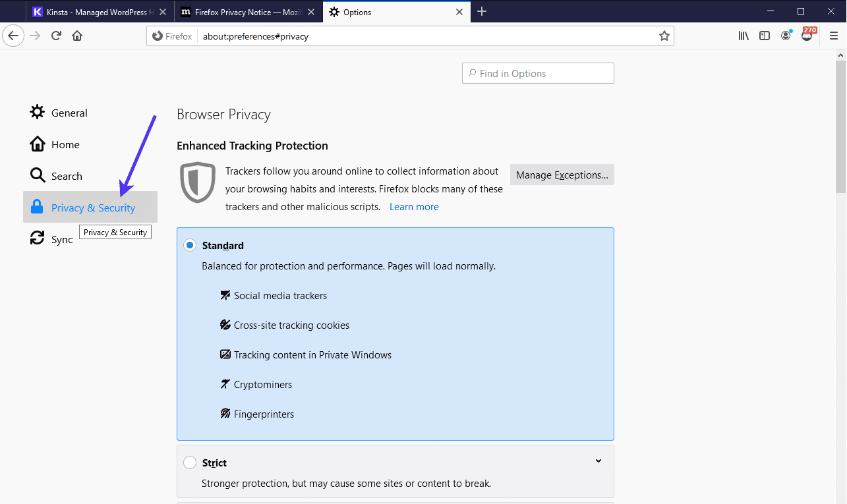Click the Manage Exceptions button
Screen dimensions: 847x504
(x=562, y=175)
